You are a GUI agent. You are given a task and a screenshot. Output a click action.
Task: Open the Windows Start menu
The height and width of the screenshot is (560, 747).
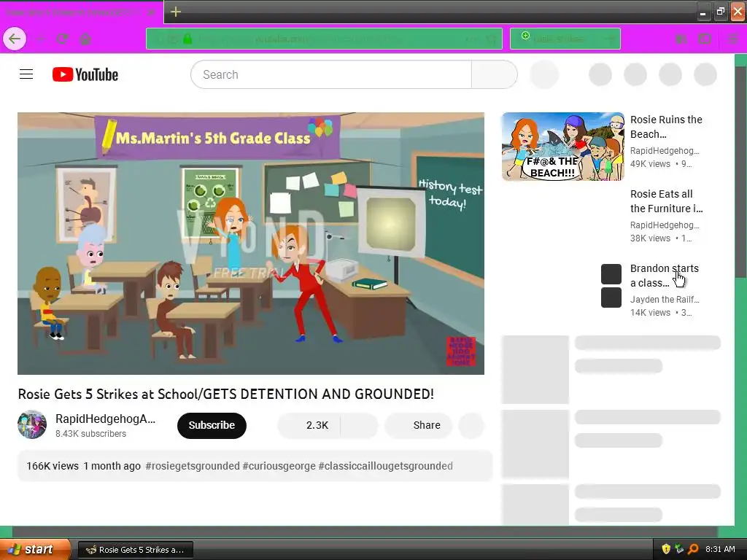click(35, 550)
